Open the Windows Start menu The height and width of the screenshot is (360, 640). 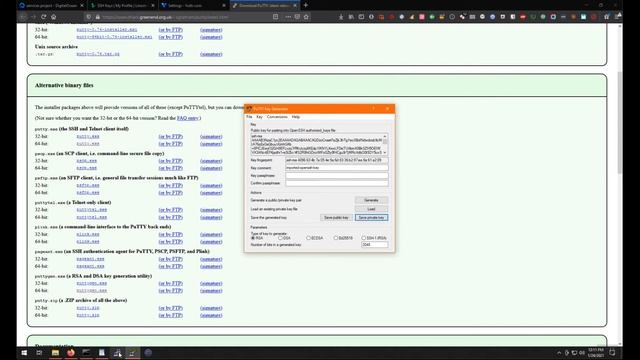pos(24,353)
